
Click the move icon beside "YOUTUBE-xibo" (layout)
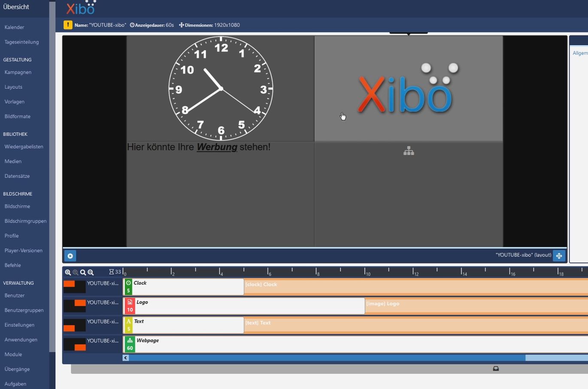click(x=559, y=256)
